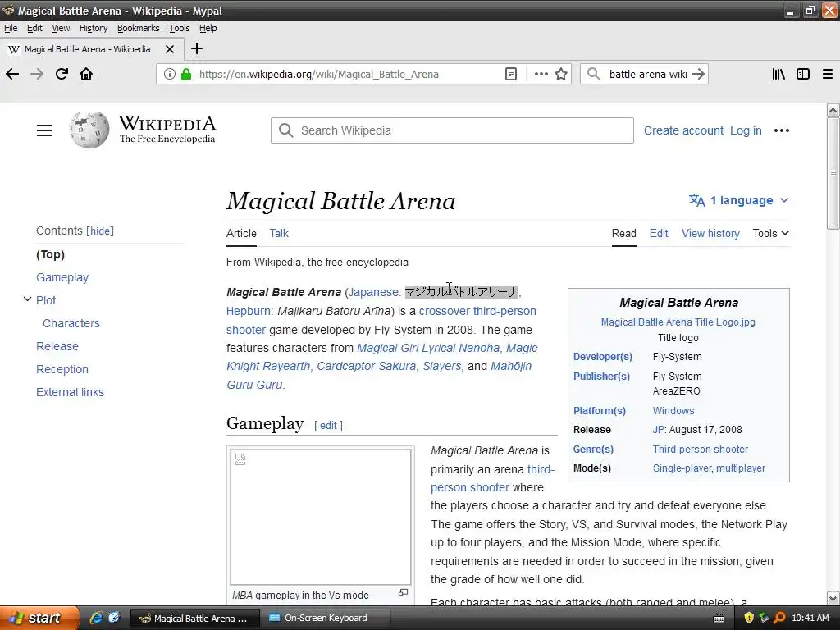Image resolution: width=840 pixels, height=630 pixels.
Task: Open the Library bookmarks and history icon
Action: [778, 74]
